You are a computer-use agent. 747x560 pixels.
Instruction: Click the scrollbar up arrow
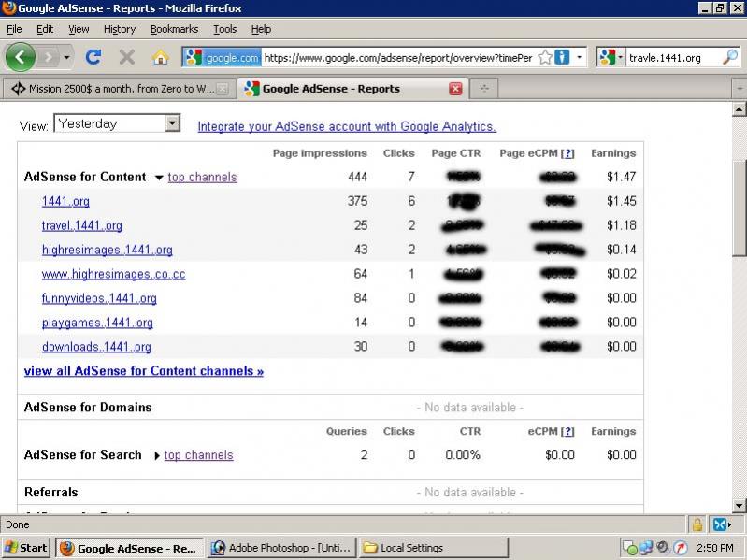739,109
